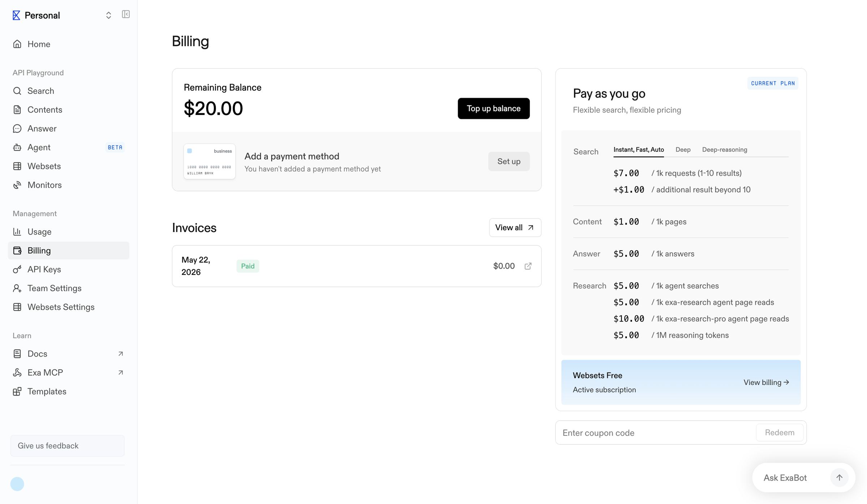Viewport: 867px width, 504px height.
Task: Click the Usage bar chart icon
Action: [x=17, y=232]
